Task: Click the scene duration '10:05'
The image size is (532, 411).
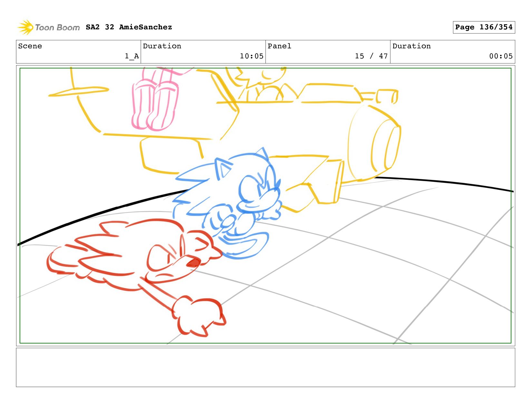Action: pos(251,56)
